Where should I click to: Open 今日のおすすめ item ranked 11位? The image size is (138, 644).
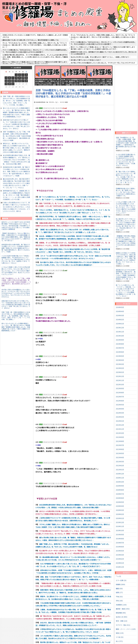[x=73, y=264]
